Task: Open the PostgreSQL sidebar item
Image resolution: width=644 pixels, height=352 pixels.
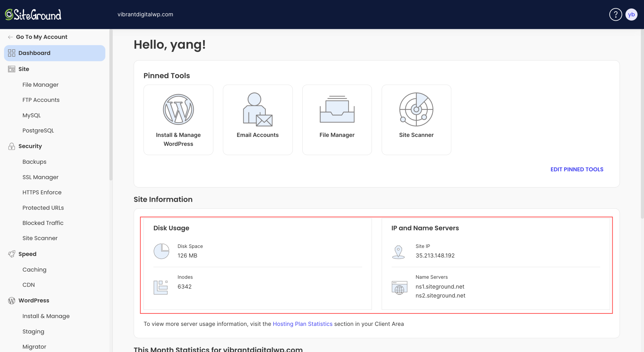Action: [38, 131]
